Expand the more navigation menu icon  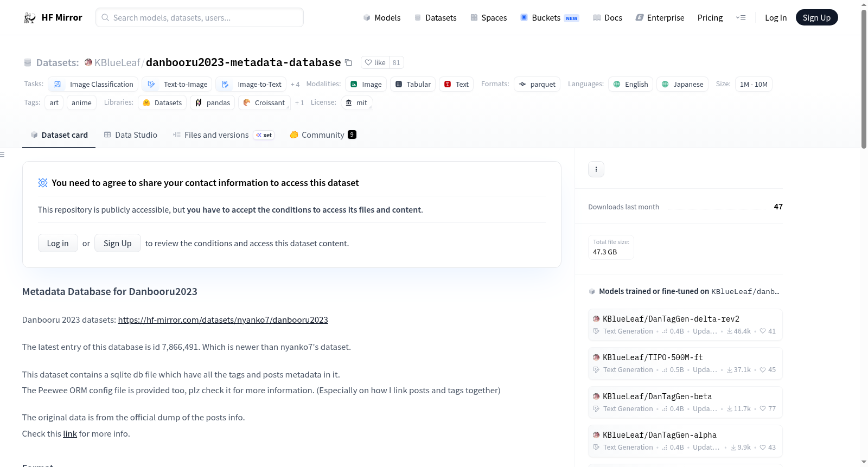click(x=741, y=18)
